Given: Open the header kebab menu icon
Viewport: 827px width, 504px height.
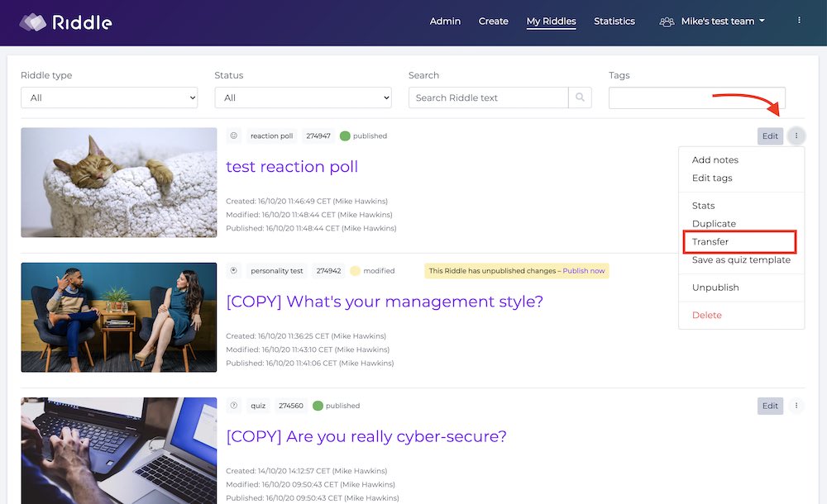Looking at the screenshot, I should (799, 20).
